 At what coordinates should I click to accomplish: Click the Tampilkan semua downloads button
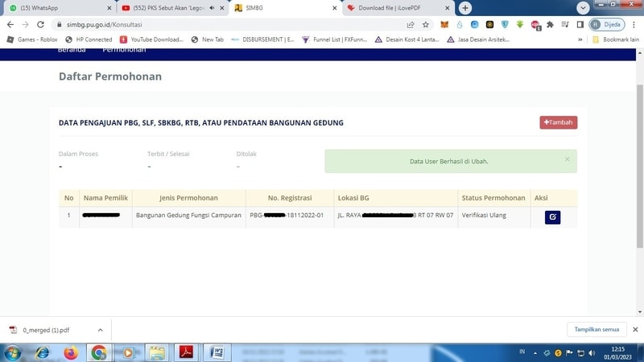[x=597, y=330]
